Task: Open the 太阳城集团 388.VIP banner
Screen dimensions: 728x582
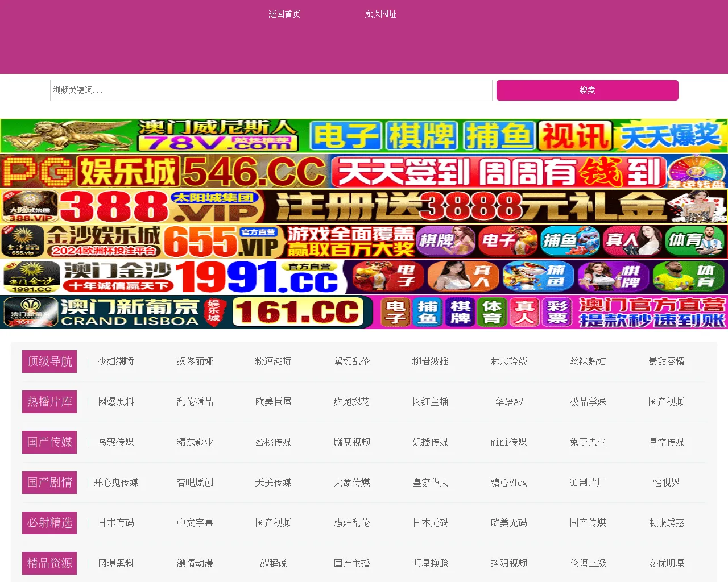Action: [364, 206]
